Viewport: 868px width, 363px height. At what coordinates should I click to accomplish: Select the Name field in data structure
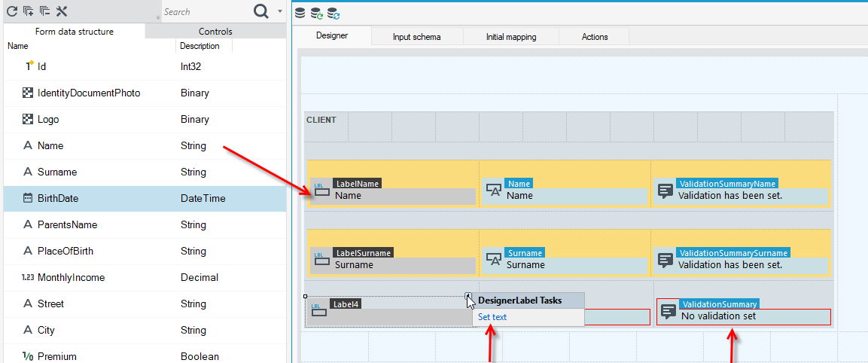click(145, 146)
